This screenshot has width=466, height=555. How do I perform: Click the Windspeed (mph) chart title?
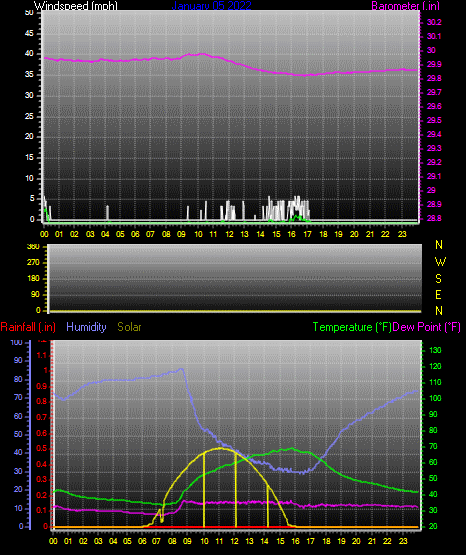76,6
